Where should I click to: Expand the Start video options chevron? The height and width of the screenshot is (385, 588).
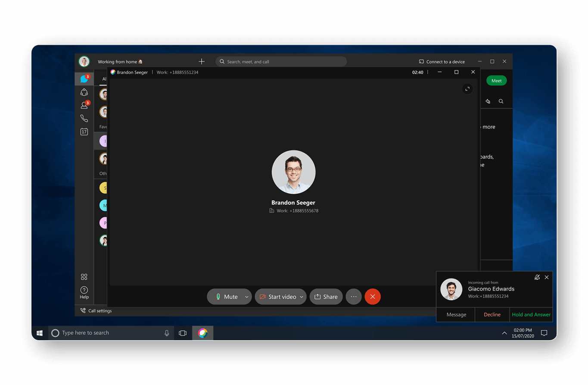click(x=302, y=297)
